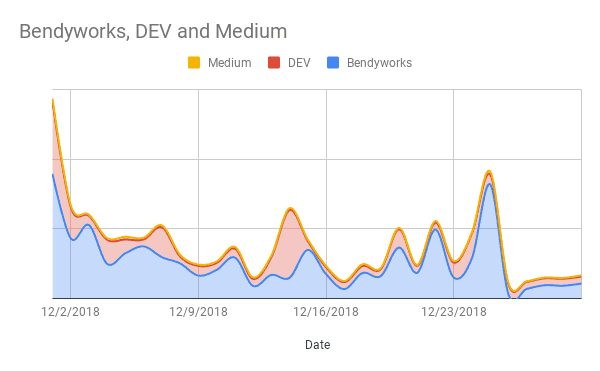Select the DEV legend label
Screen dimensions: 600x371
click(299, 63)
